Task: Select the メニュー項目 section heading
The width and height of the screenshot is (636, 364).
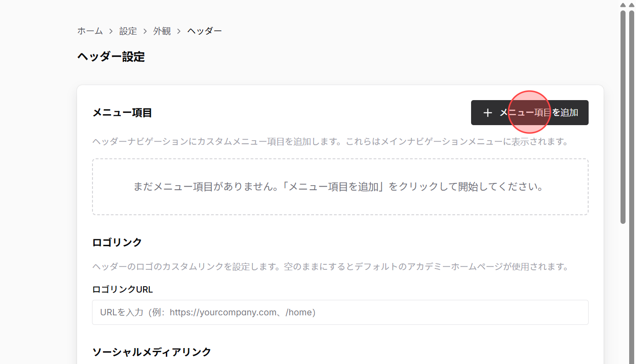Action: 122,113
